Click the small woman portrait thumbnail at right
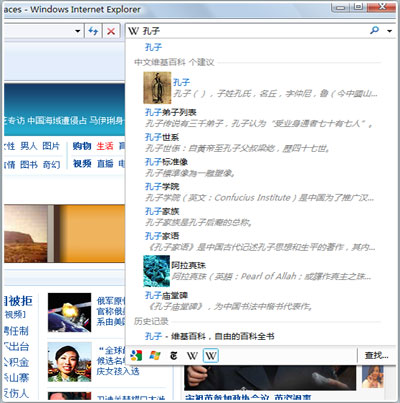The height and width of the screenshot is (403, 400). (373, 377)
